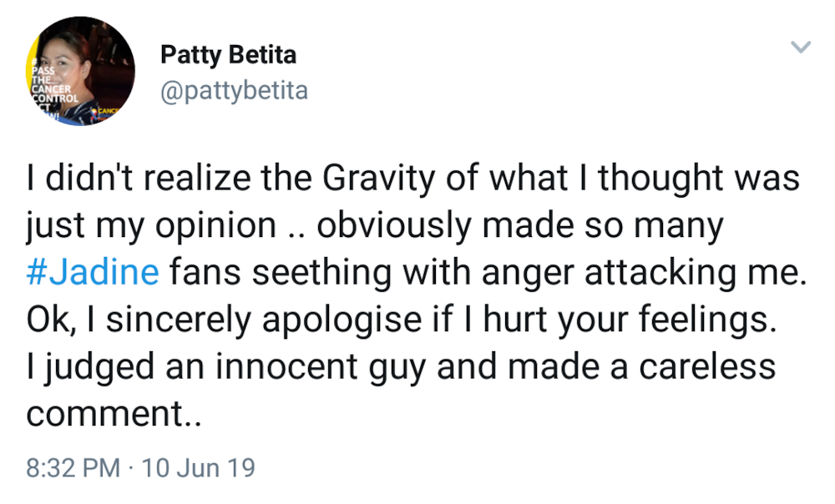Click 'attacking me.' at line end
This screenshot has height=504, width=835.
(x=696, y=272)
